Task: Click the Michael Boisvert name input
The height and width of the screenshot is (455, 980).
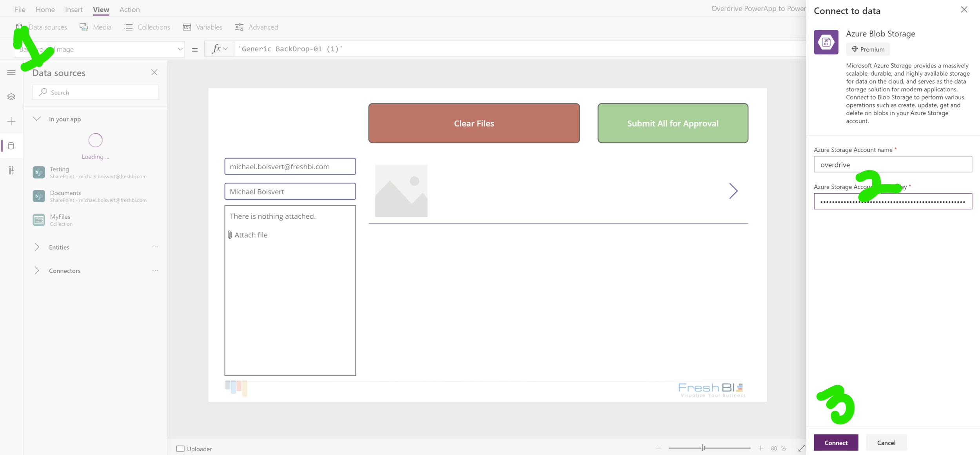Action: pos(290,192)
